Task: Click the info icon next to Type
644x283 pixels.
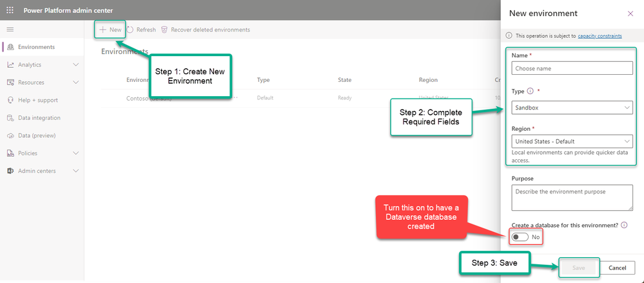Action: 530,91
